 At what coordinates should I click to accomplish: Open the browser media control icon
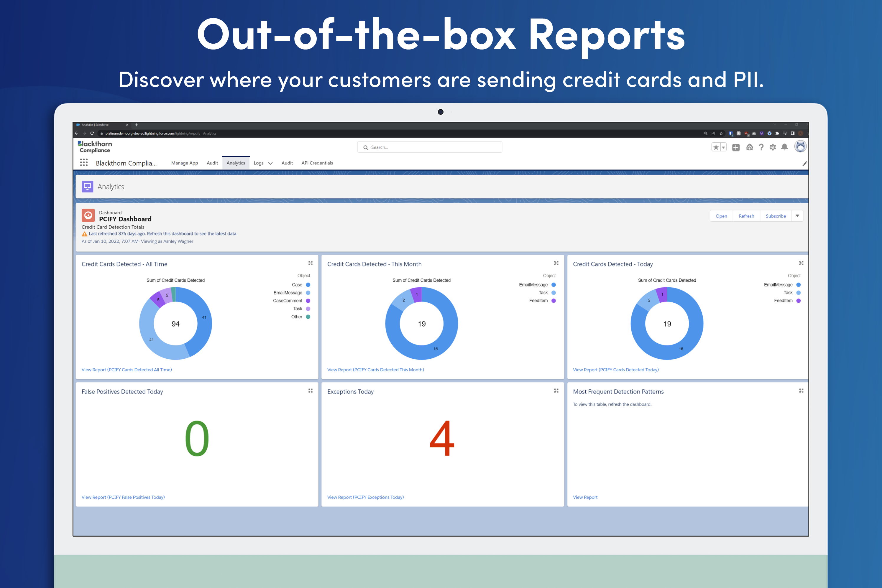click(785, 134)
